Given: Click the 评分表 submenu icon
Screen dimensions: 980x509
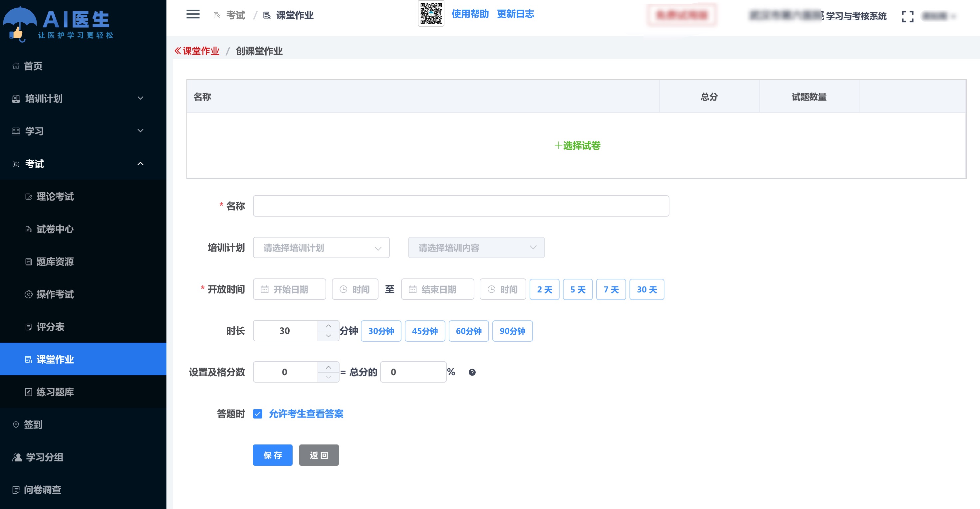Looking at the screenshot, I should [x=29, y=327].
